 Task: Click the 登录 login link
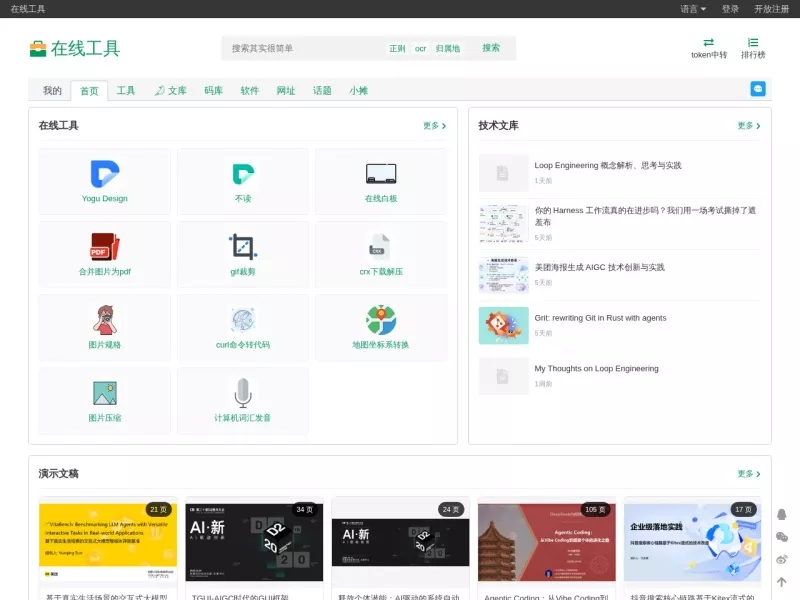[x=730, y=9]
